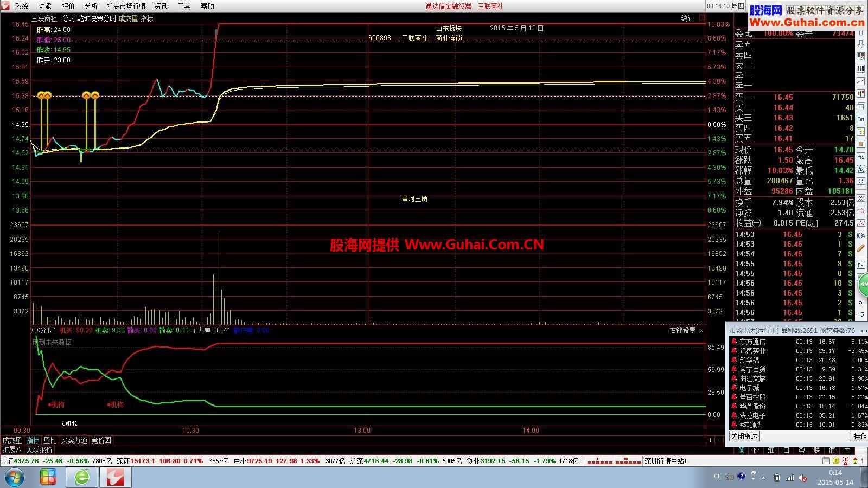Click the pencil drawing icon in the right toolbar
Image resolution: width=868 pixels, height=488 pixels.
(861, 247)
